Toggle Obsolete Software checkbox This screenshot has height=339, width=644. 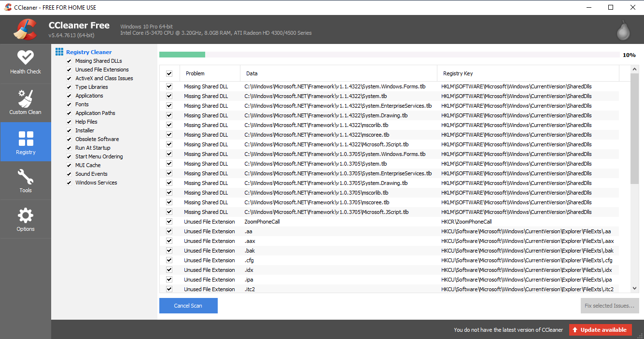(69, 140)
